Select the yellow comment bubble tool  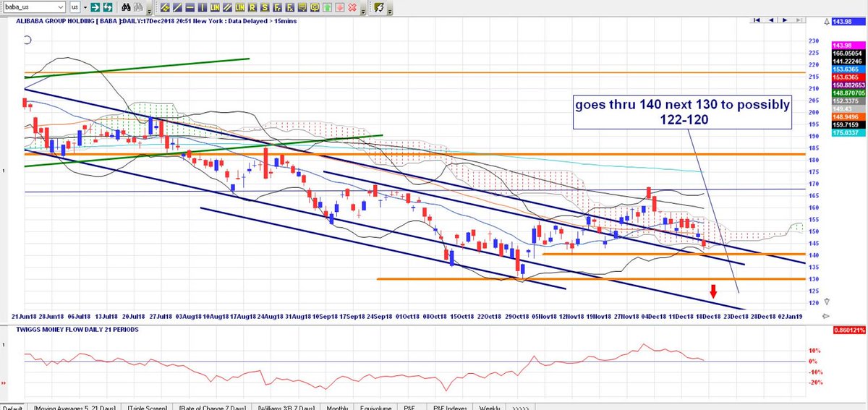(x=315, y=7)
